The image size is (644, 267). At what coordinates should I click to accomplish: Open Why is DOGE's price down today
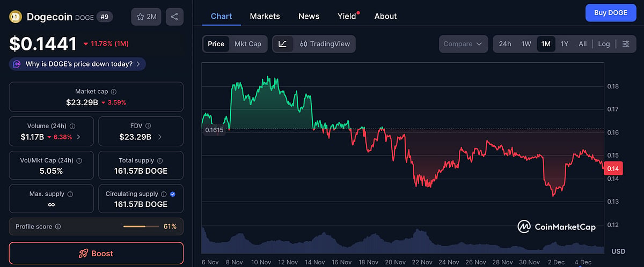tap(77, 64)
